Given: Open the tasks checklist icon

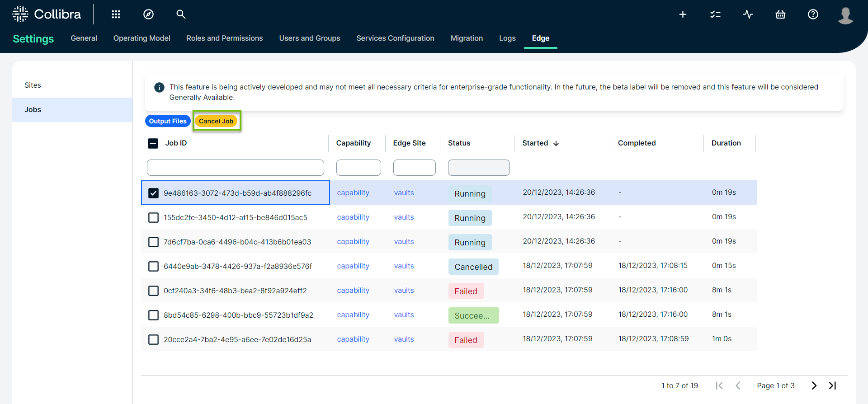Looking at the screenshot, I should click(715, 14).
